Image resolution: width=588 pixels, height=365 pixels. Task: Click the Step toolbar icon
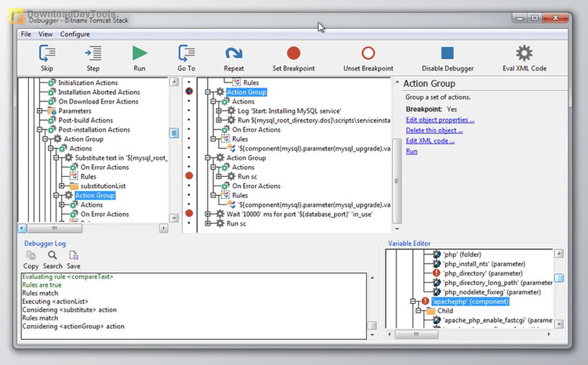pos(93,53)
